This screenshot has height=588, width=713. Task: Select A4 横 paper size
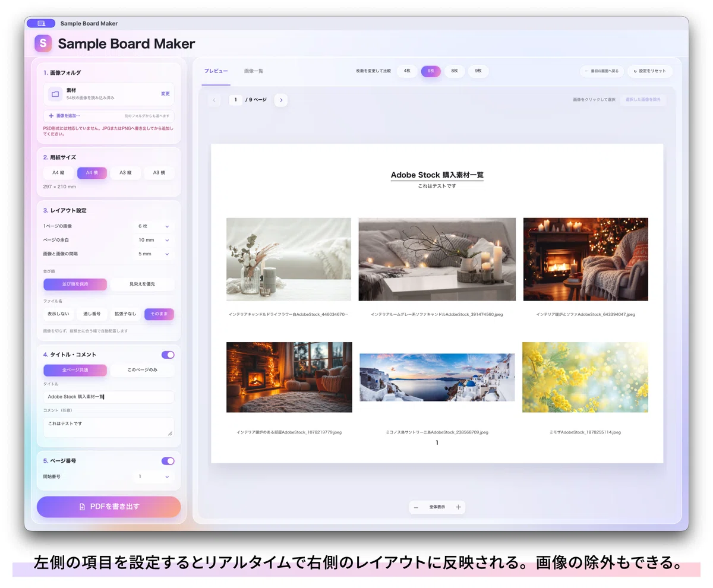(x=92, y=173)
